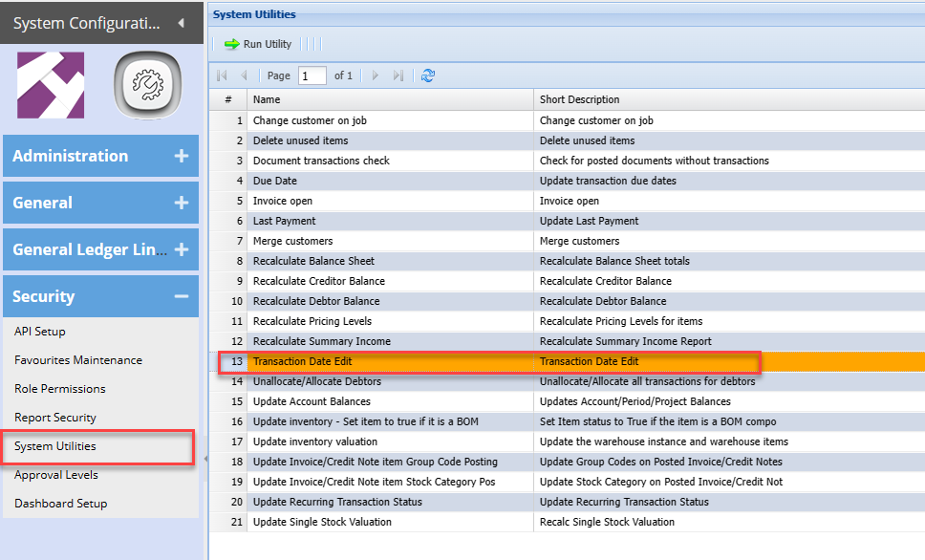
Task: Select the Transaction Date Edit row
Action: click(392, 361)
